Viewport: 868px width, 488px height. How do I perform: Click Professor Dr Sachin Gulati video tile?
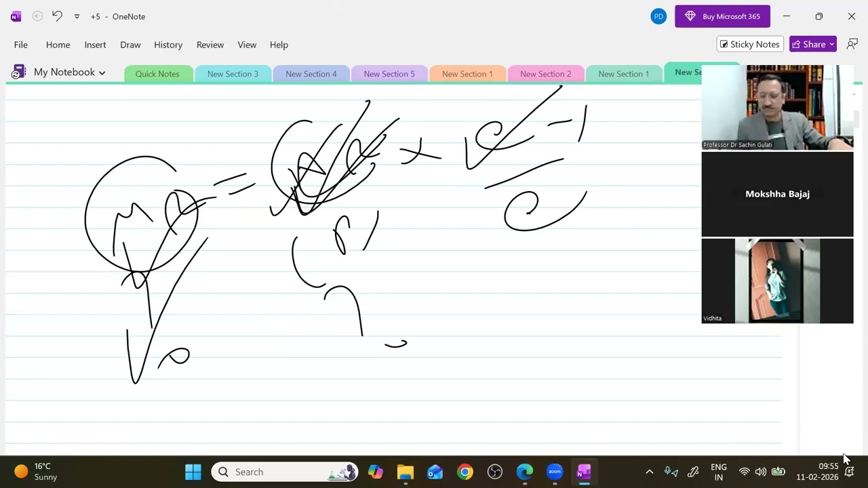(777, 107)
